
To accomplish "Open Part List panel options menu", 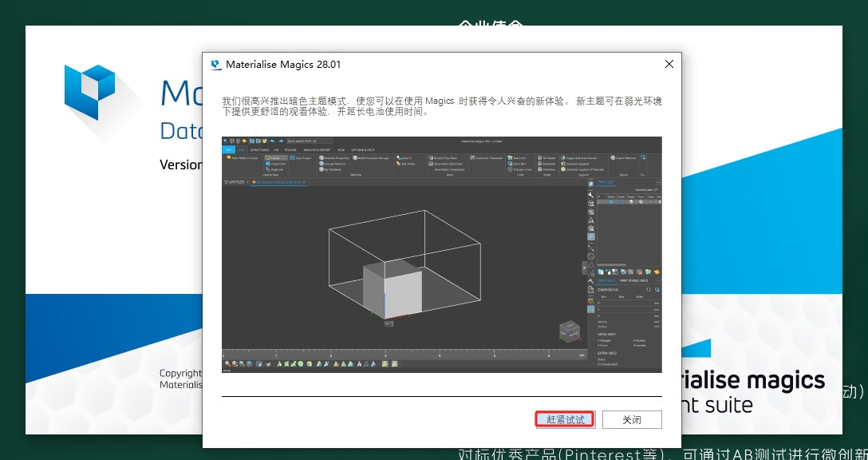I will coord(659,182).
